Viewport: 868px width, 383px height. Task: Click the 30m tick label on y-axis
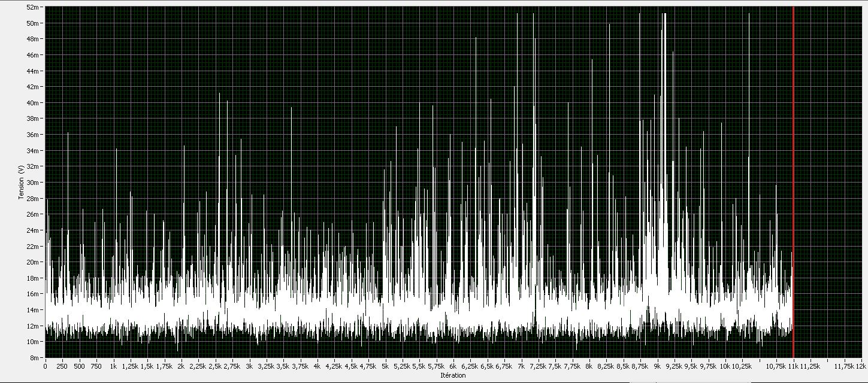point(34,183)
